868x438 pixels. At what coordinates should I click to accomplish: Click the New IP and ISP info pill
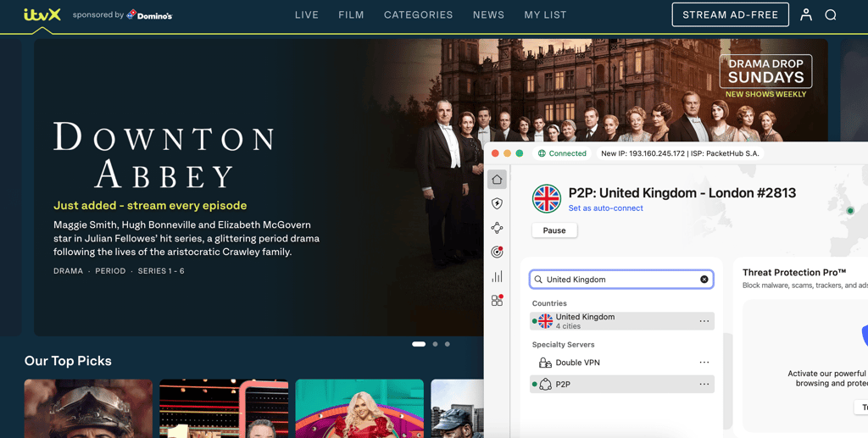click(x=680, y=153)
